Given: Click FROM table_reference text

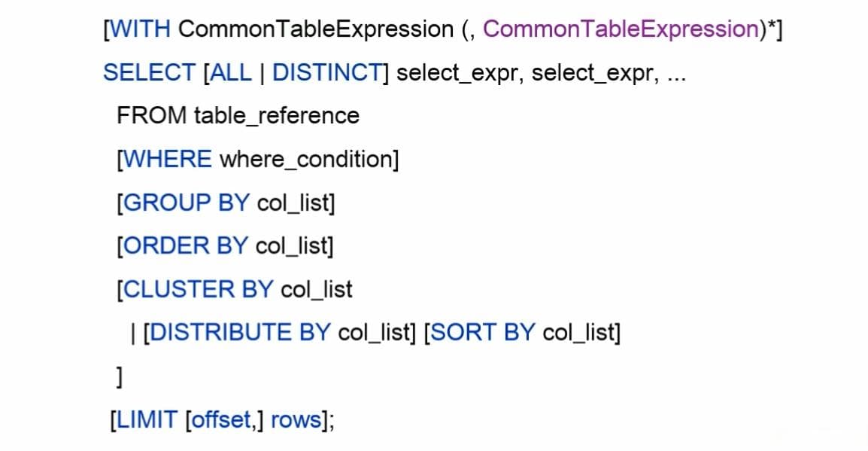Looking at the screenshot, I should click(238, 116).
